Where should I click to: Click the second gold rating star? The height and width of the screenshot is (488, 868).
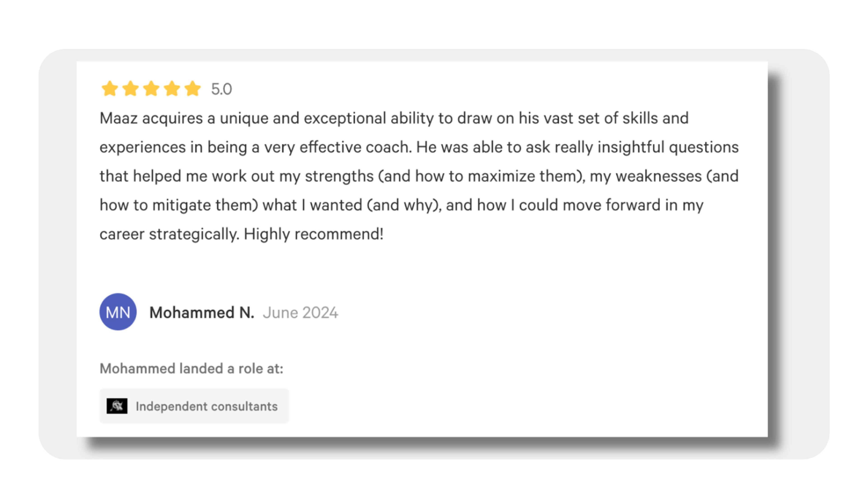coord(130,89)
